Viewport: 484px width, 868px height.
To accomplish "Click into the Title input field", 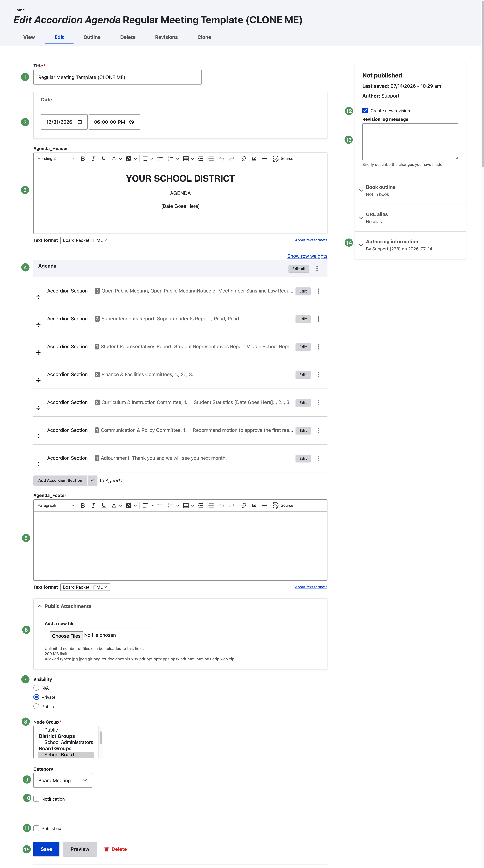I will tap(117, 77).
